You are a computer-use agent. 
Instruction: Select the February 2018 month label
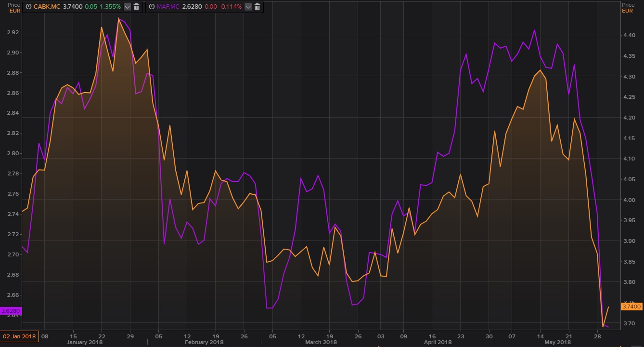pyautogui.click(x=204, y=342)
